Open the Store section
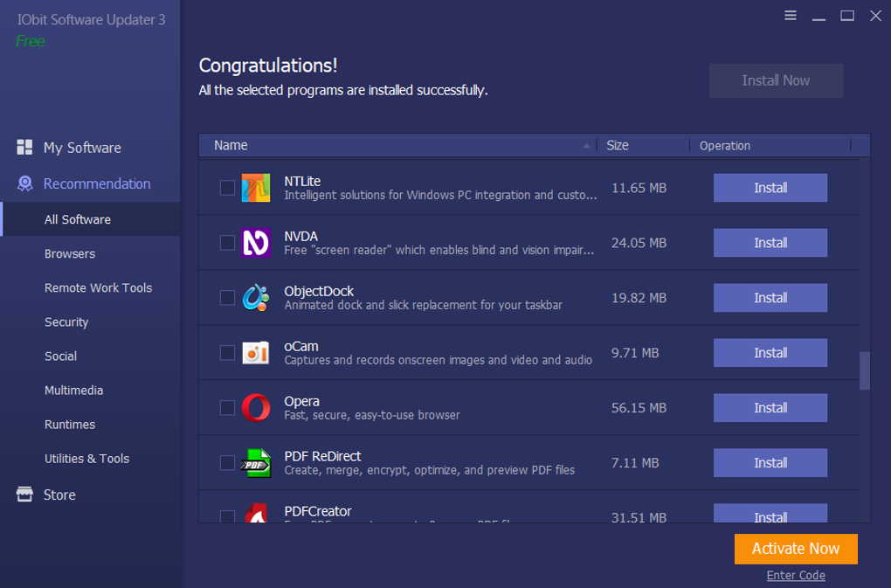Screen dimensions: 891x588 [x=59, y=495]
